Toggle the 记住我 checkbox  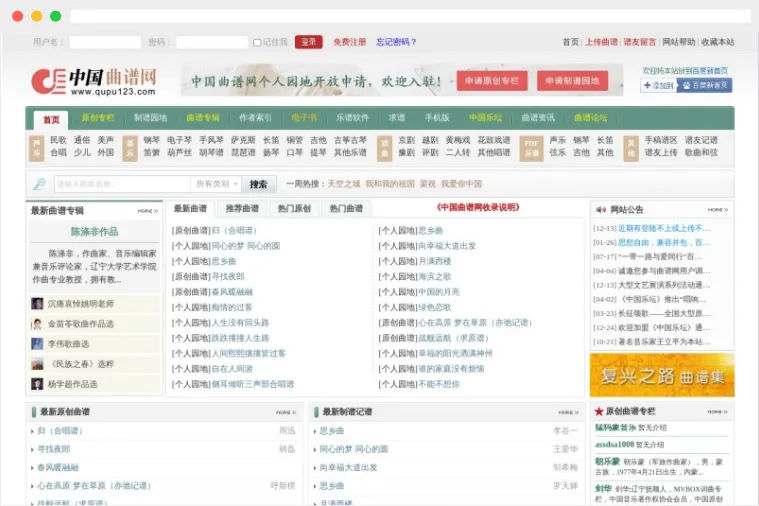click(x=257, y=42)
